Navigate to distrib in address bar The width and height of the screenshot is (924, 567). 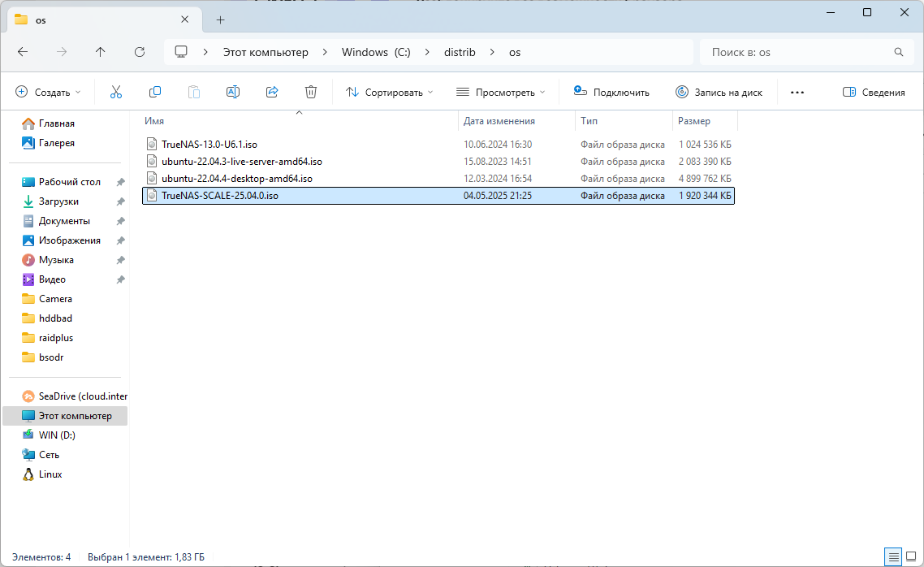[x=460, y=52]
